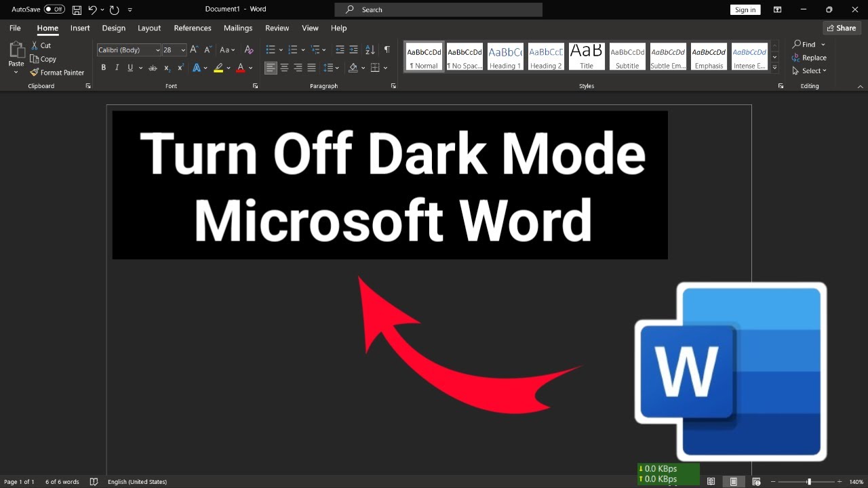Viewport: 868px width, 488px height.
Task: Apply superscript formatting
Action: [x=180, y=68]
